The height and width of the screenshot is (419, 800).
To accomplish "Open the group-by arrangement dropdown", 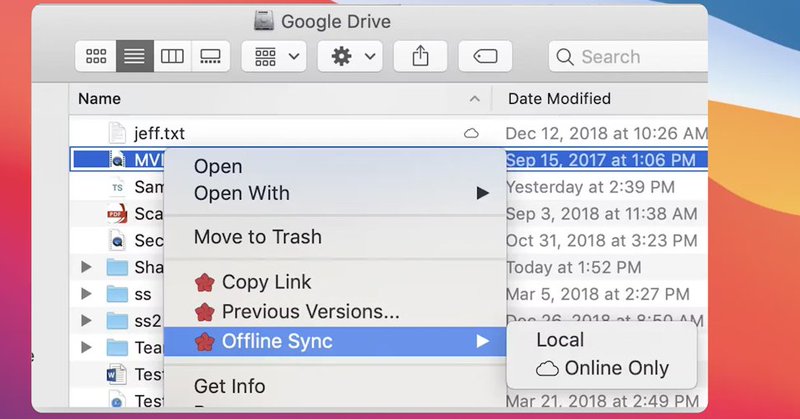I will (274, 56).
